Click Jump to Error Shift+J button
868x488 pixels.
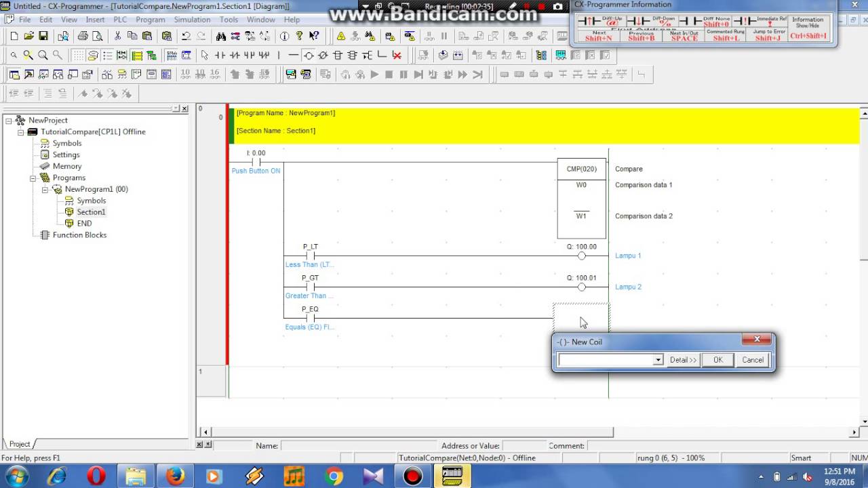coord(768,36)
